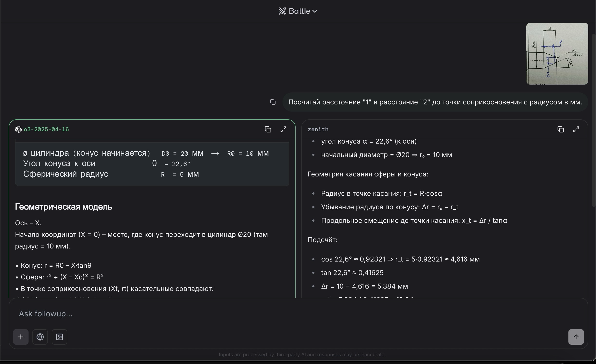This screenshot has width=596, height=364.
Task: Click the crossed swords Battle icon
Action: 282,11
